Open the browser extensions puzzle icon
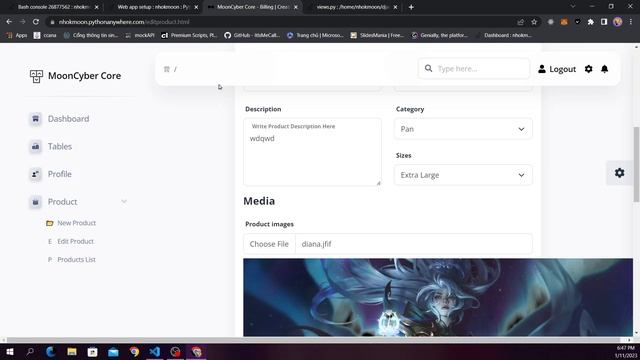The width and height of the screenshot is (640, 360). (591, 22)
